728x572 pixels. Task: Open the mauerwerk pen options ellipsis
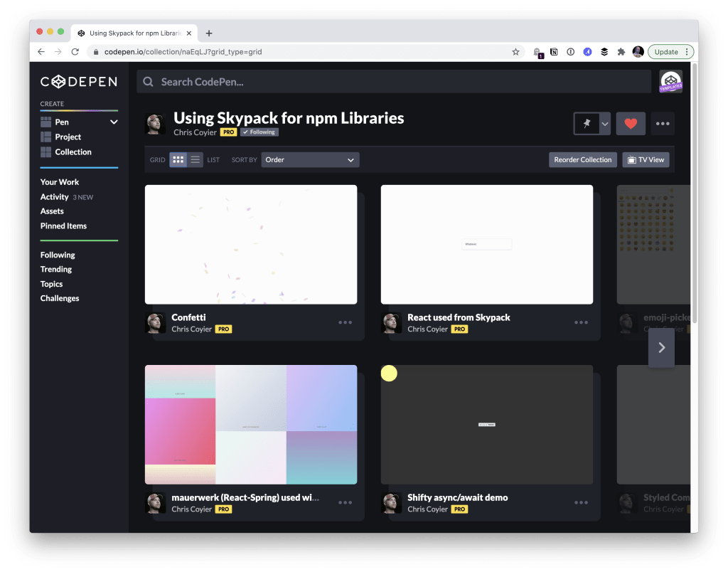tap(345, 503)
